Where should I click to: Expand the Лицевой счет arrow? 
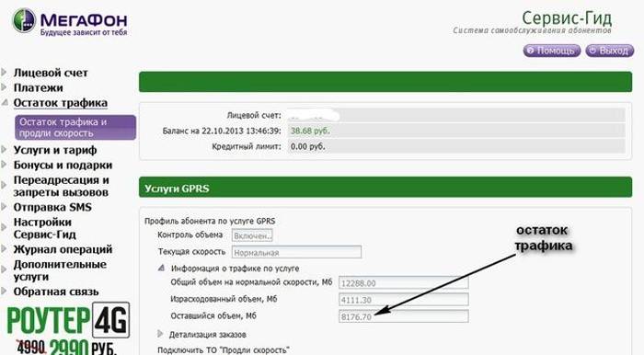click(4, 73)
